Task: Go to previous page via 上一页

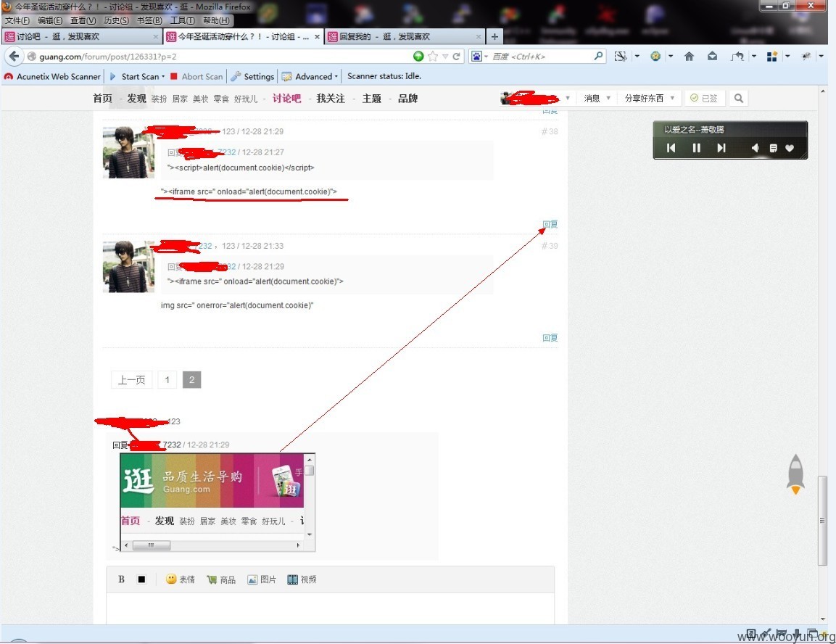Action: click(132, 379)
